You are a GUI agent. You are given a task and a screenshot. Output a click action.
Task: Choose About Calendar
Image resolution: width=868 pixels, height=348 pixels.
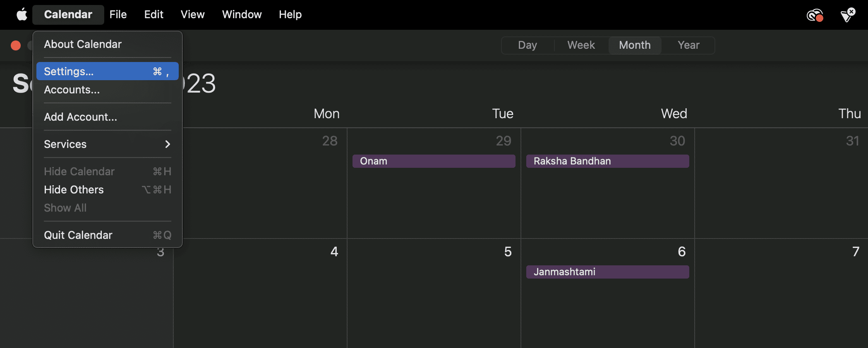108,44
